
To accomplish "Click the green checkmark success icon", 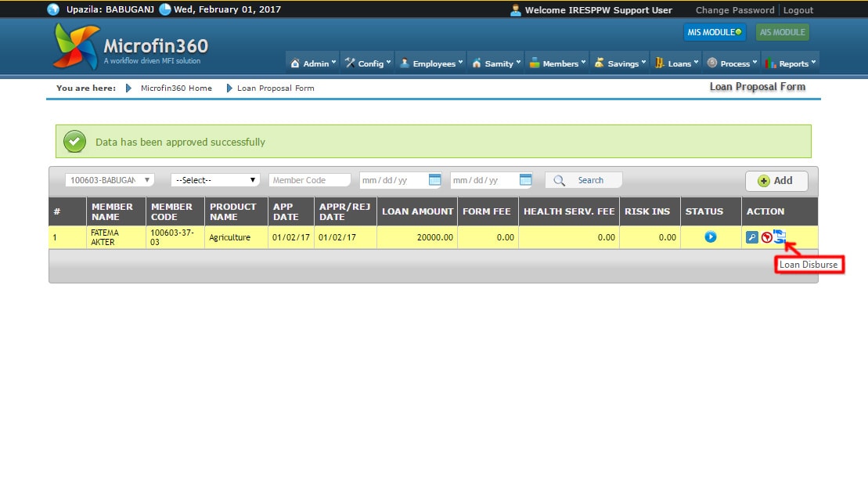I will (x=74, y=142).
